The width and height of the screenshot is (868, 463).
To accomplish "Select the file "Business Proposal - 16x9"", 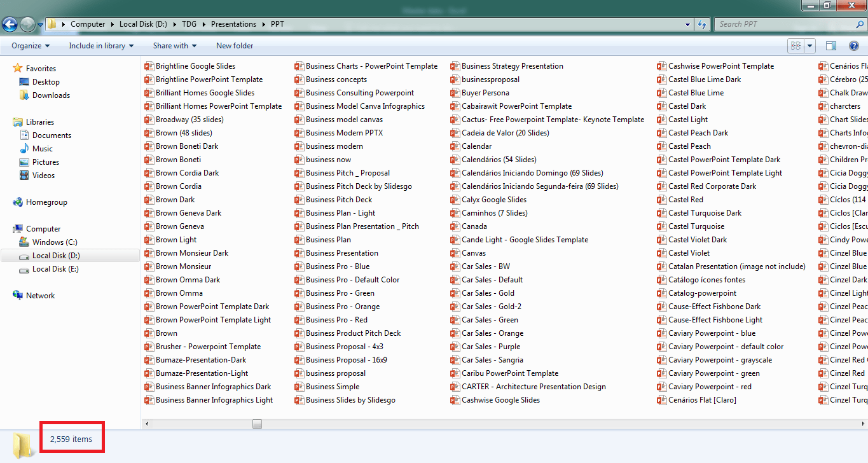I will [347, 360].
